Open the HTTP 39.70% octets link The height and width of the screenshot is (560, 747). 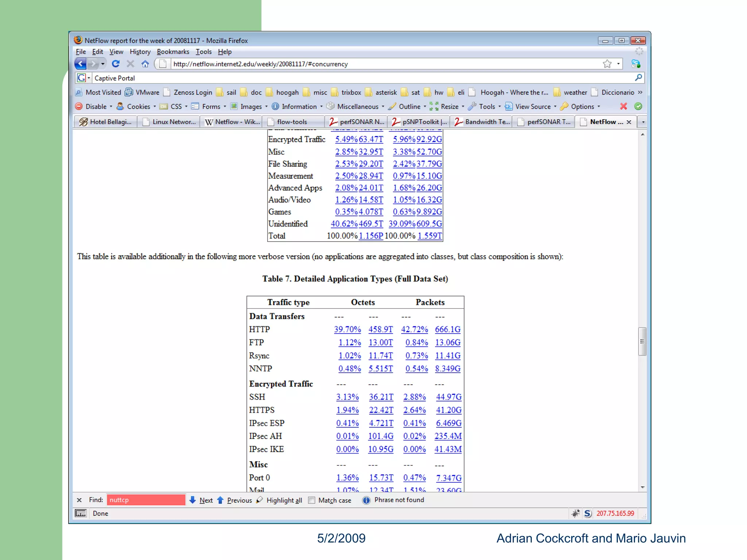coord(347,329)
